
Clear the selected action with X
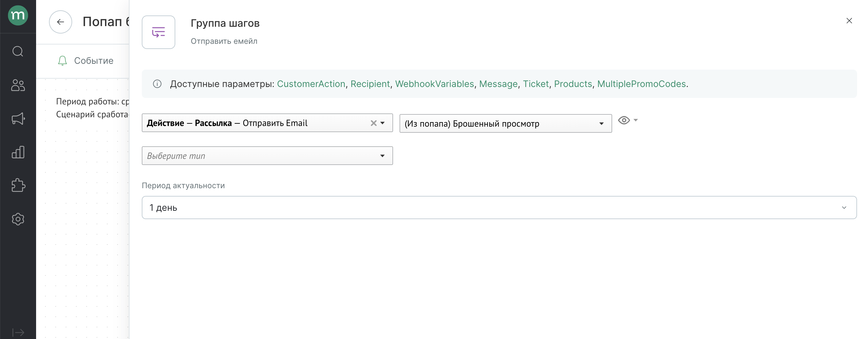[x=373, y=123]
